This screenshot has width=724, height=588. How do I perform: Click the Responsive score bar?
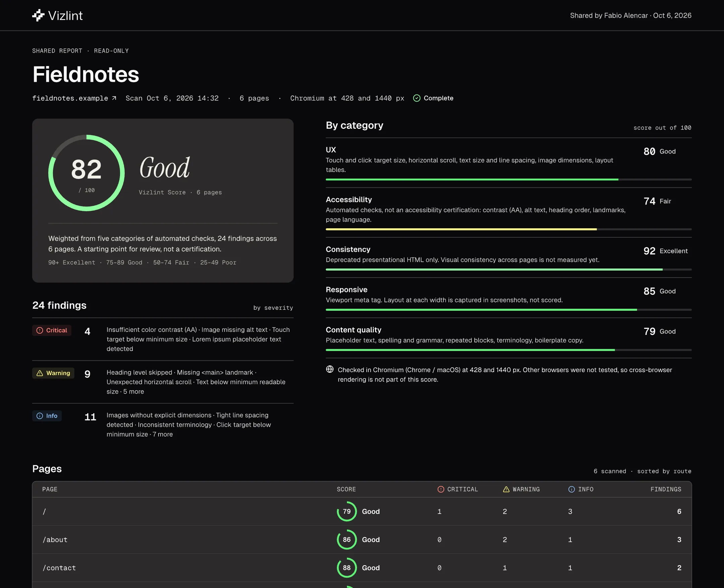(508, 309)
